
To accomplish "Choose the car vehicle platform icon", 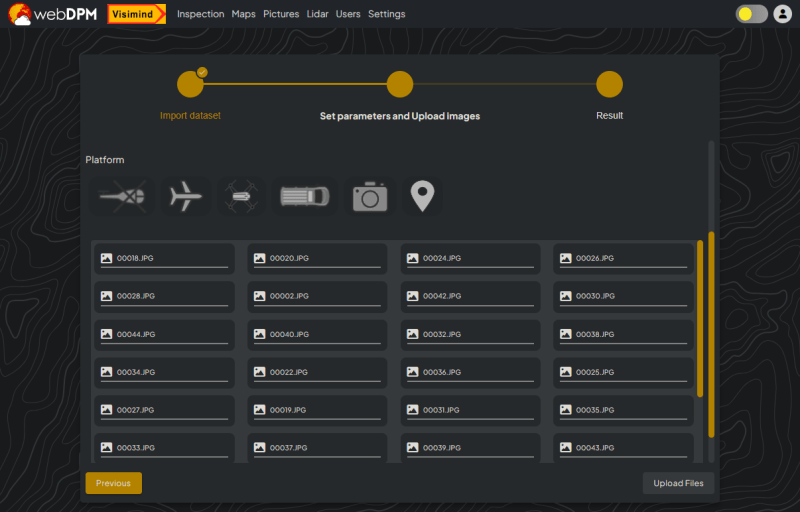I will [x=305, y=196].
